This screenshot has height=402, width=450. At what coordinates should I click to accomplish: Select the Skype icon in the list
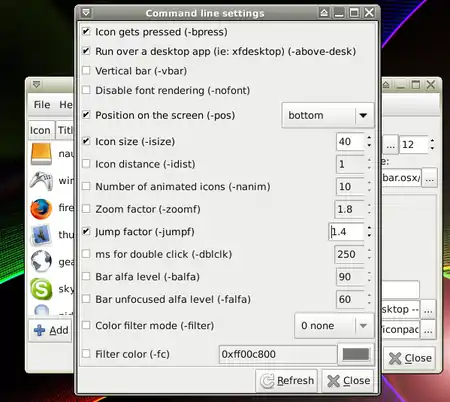tap(41, 289)
